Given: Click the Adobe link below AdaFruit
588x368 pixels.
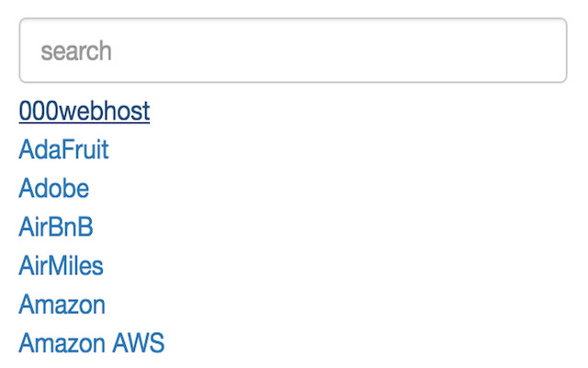Looking at the screenshot, I should coord(54,189).
